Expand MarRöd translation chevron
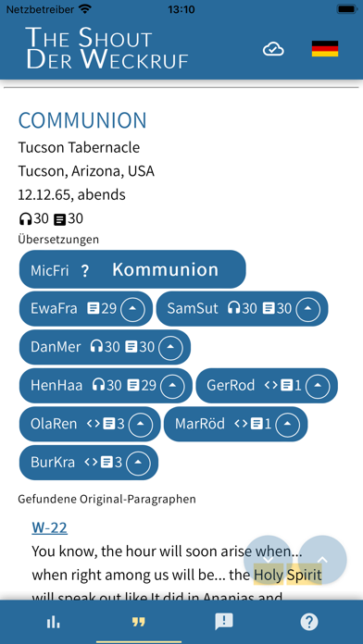Viewport: 363px width, 644px height. pos(287,425)
